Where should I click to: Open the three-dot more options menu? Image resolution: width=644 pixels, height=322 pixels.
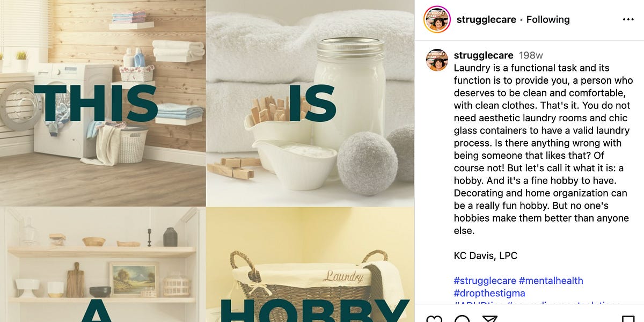coord(628,20)
